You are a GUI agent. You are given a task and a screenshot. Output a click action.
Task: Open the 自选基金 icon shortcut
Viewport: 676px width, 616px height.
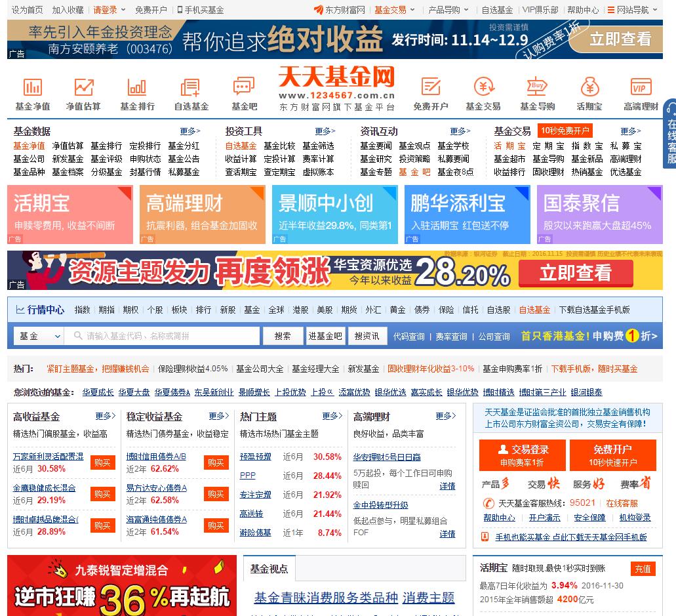[x=191, y=94]
